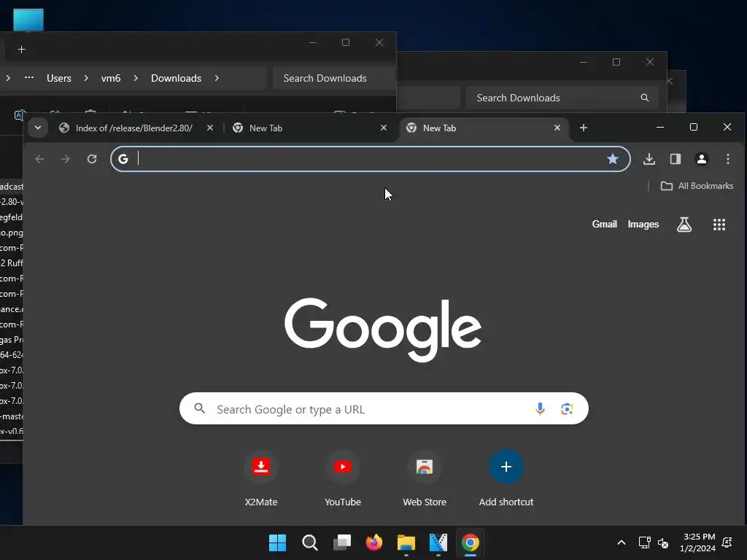Select desktop icon at top-left corner
The width and height of the screenshot is (747, 560).
[28, 20]
